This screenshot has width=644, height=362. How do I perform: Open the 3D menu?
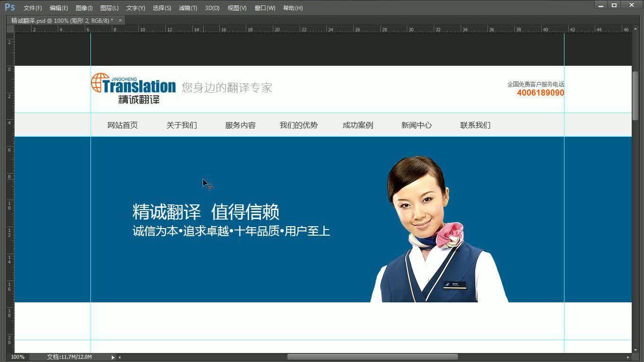(212, 8)
